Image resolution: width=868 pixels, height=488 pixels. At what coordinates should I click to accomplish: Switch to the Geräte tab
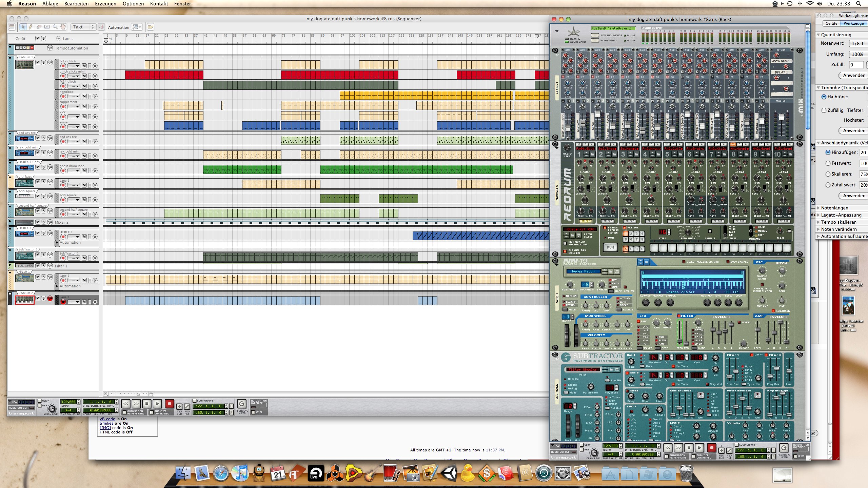pyautogui.click(x=831, y=23)
